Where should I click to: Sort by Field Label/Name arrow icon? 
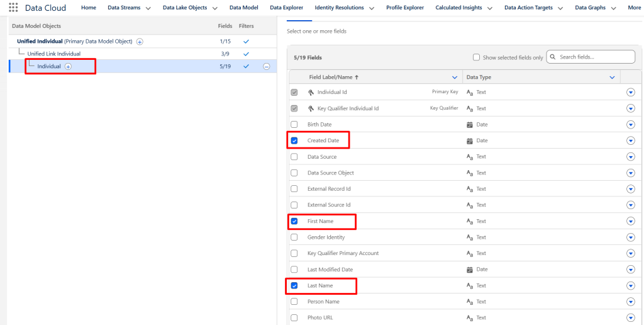pyautogui.click(x=357, y=77)
